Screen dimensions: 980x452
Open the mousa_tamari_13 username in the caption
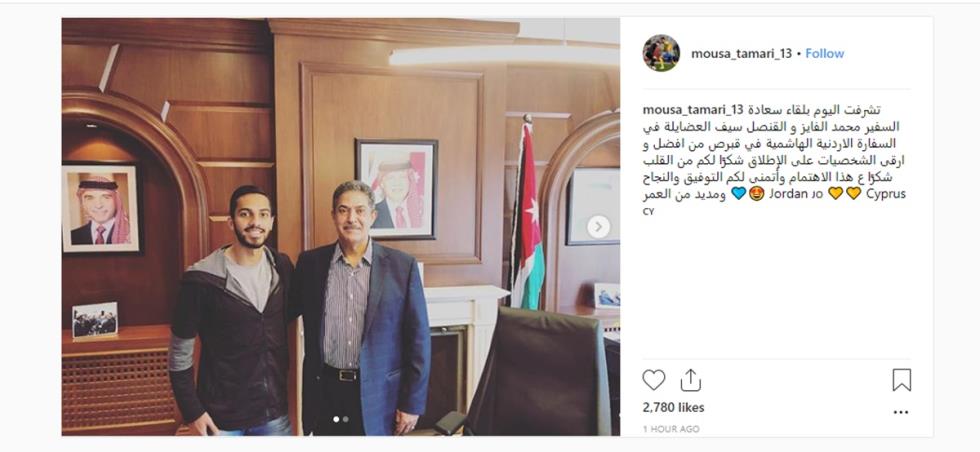coord(692,110)
